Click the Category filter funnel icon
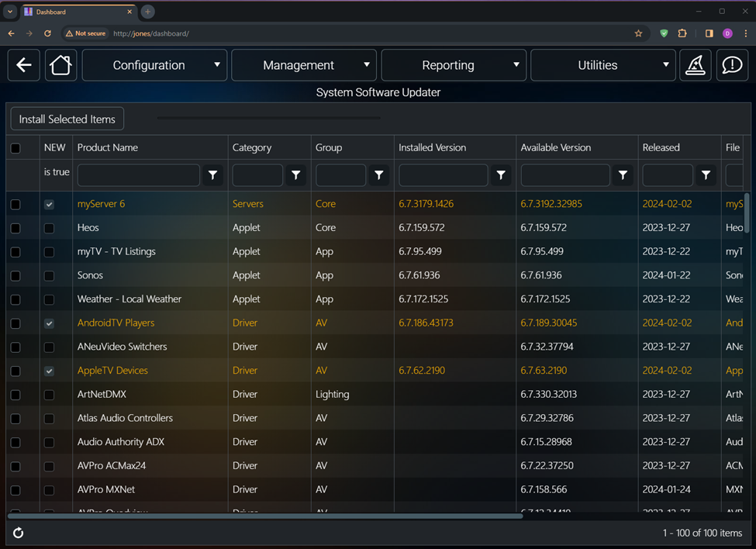 (x=296, y=175)
